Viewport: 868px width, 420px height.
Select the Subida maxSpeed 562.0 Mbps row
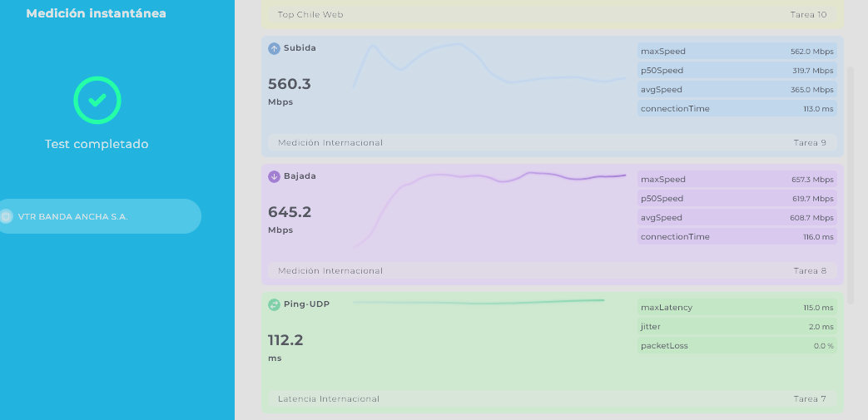coord(737,52)
